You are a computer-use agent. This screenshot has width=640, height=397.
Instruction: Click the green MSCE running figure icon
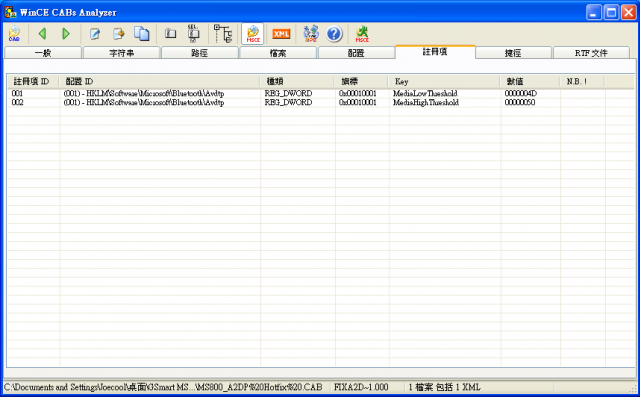(x=362, y=33)
